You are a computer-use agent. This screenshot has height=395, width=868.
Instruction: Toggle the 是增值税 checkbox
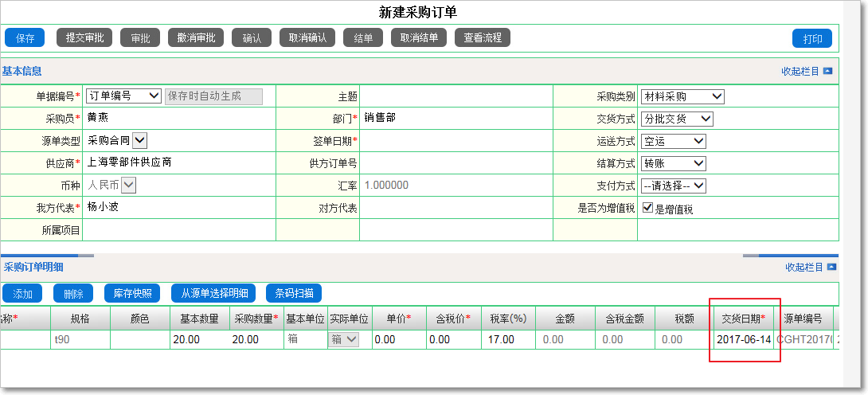tap(647, 208)
